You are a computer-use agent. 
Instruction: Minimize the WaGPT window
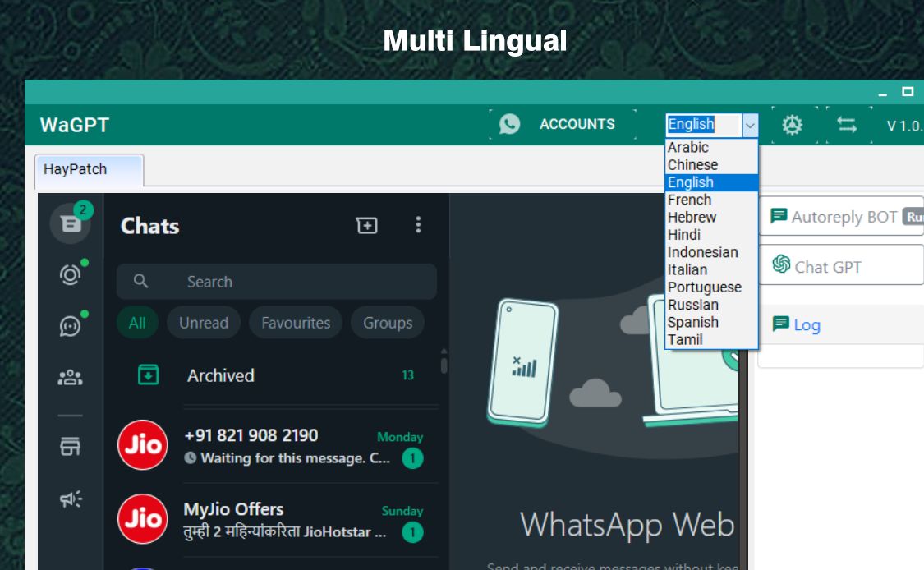(882, 93)
